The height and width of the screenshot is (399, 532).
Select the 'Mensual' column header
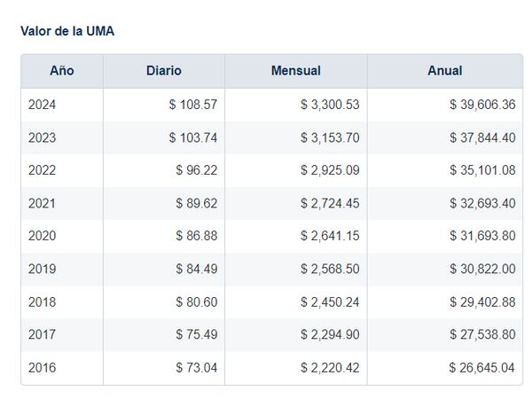pyautogui.click(x=296, y=71)
